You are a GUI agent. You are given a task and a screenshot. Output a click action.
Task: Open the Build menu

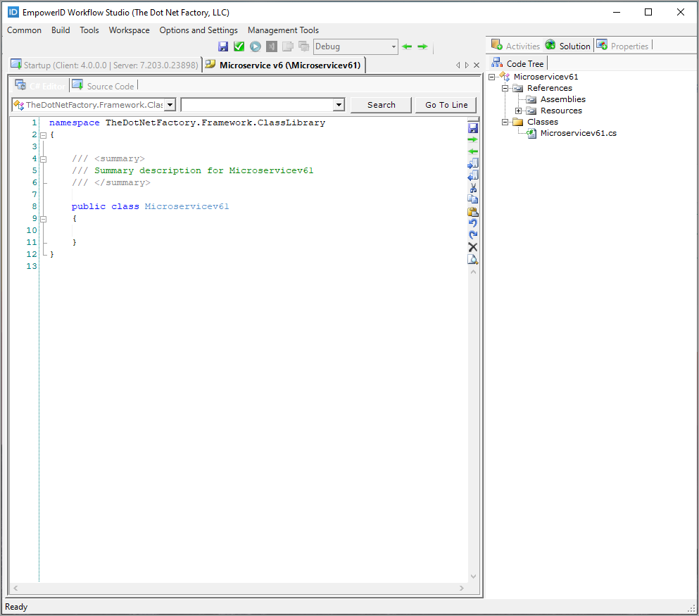[x=61, y=30]
